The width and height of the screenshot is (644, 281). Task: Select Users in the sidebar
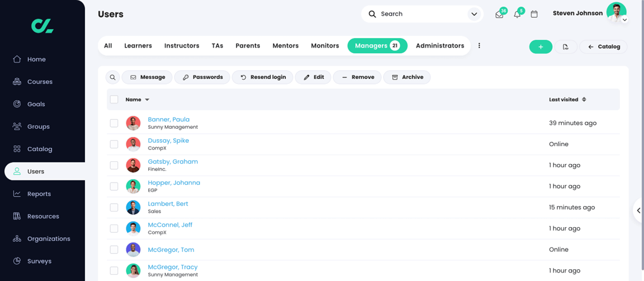45,171
